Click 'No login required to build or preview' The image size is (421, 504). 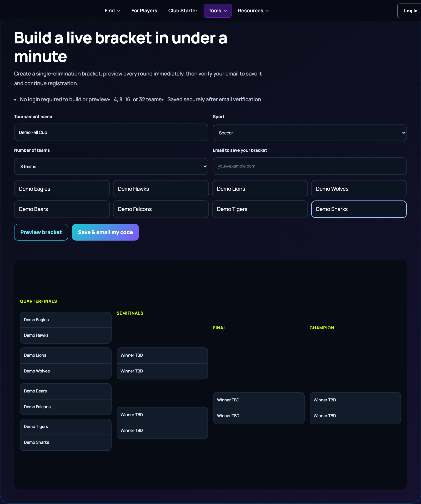[64, 99]
